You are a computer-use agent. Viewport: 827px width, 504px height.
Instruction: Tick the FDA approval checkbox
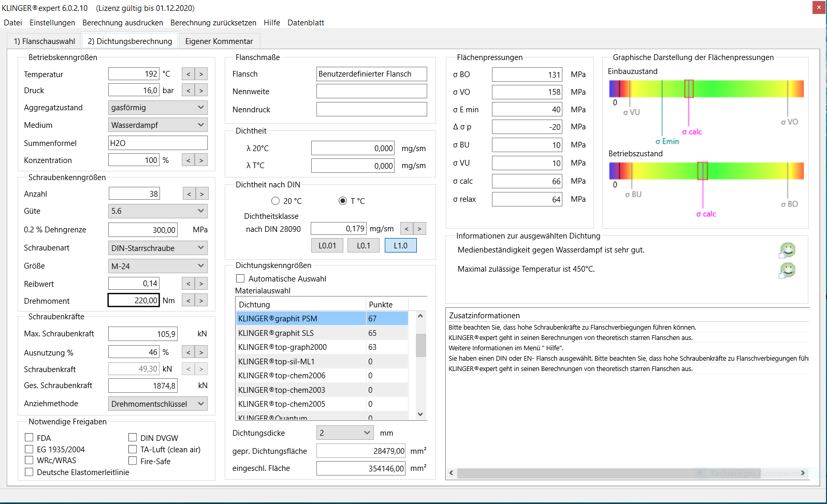coord(29,438)
